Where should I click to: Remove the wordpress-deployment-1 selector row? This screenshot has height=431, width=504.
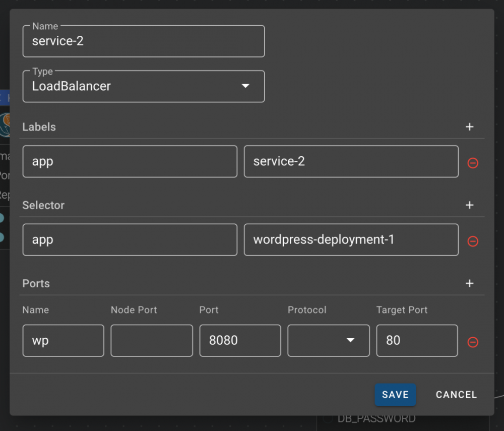point(473,241)
